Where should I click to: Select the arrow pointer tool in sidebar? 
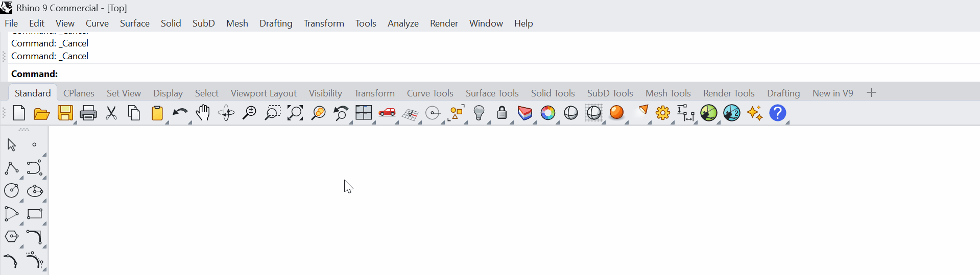[12, 145]
